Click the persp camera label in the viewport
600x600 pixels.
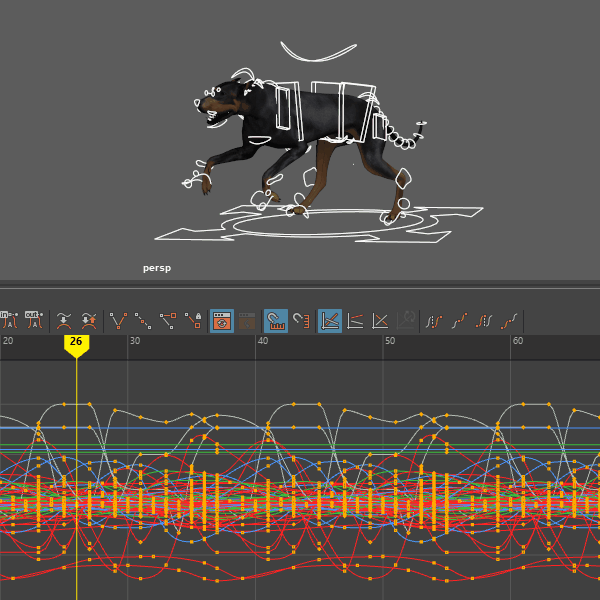click(157, 268)
